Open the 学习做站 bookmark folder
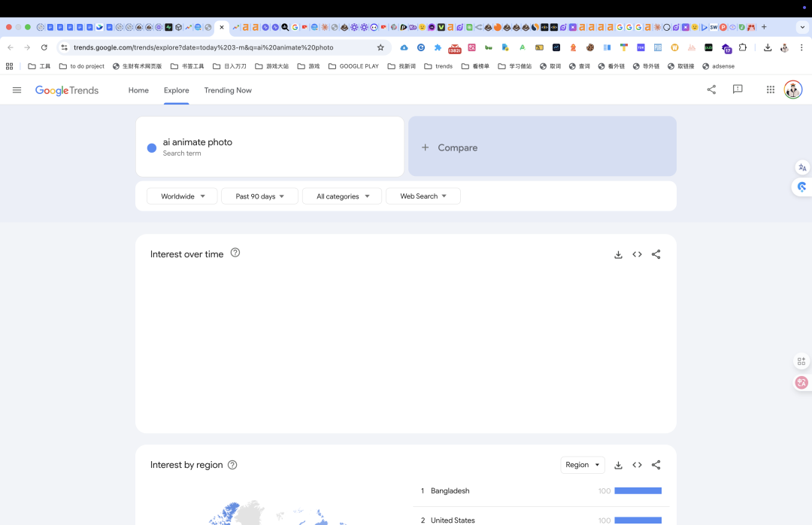 click(515, 66)
